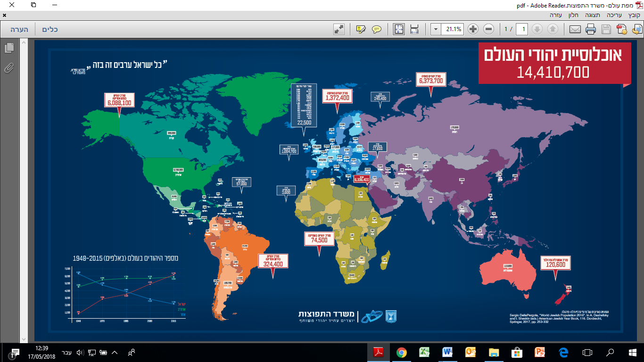Screen dimensions: 644x362
Task: Click the zoom in plus button
Action: 473,29
